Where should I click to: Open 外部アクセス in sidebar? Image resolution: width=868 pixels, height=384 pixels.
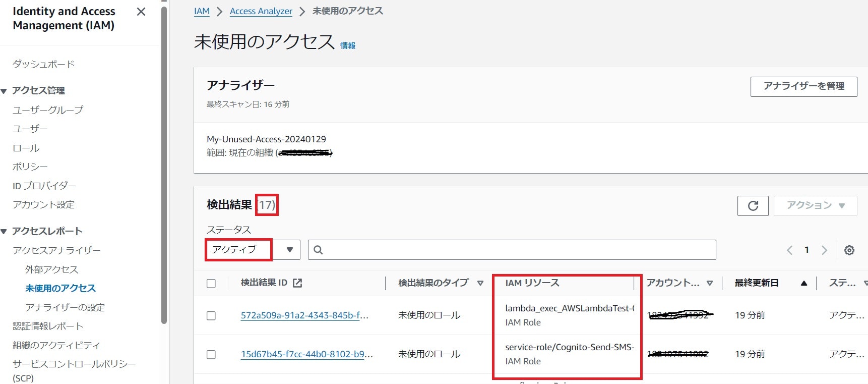point(52,269)
